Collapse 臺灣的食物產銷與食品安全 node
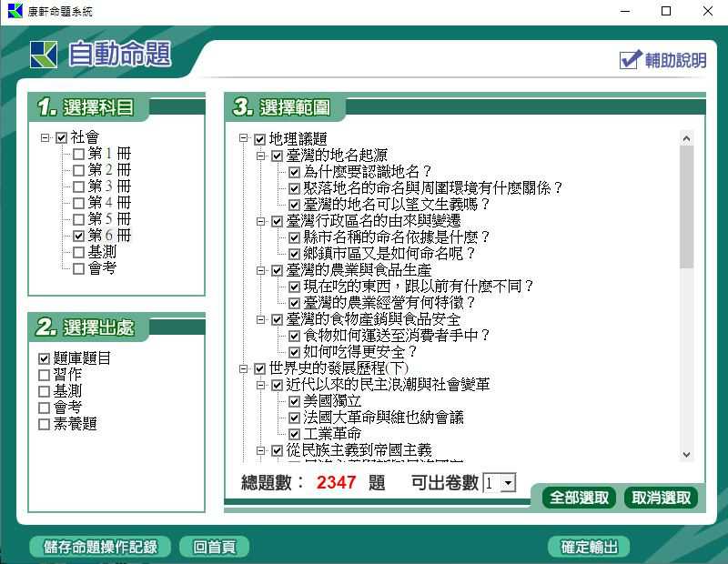728x564 pixels. [260, 319]
